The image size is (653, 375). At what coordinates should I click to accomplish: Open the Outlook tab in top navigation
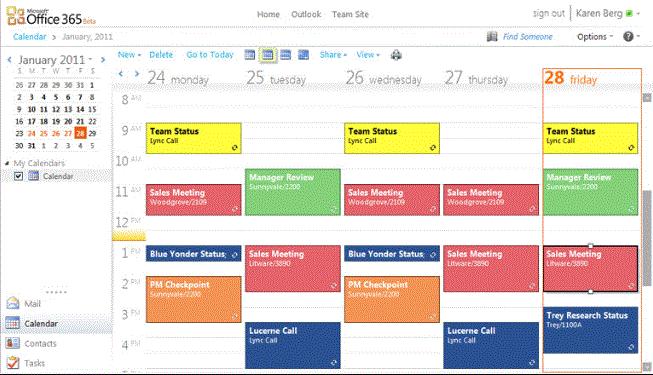tap(306, 14)
